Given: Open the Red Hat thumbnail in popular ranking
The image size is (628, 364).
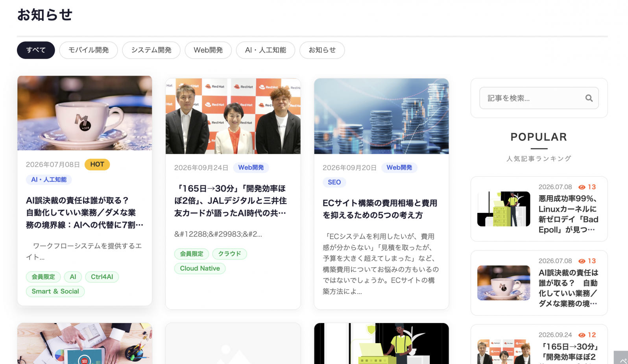Looking at the screenshot, I should (504, 352).
